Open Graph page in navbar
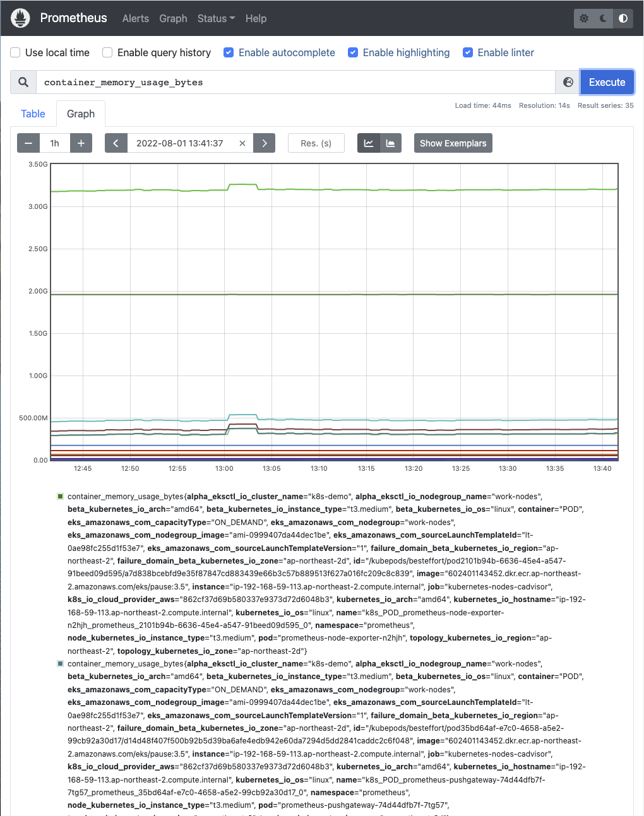This screenshot has height=816, width=644. coord(173,18)
